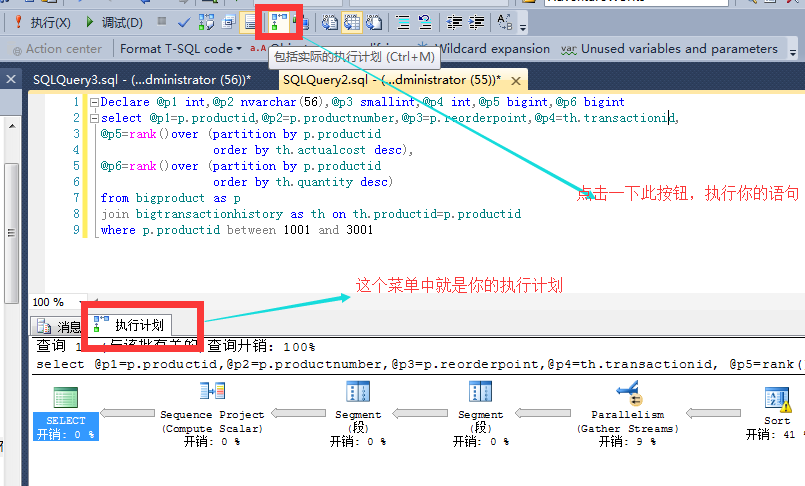Viewport: 805px width, 486px height.
Task: Click the 'order by th.actualcost desc' line
Action: point(313,150)
